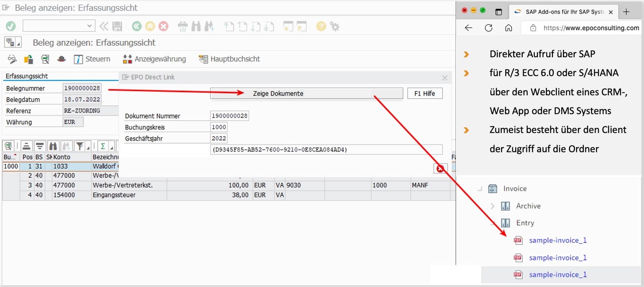Click the Generate Shortcut icon
This screenshot has height=287, width=644.
302,26
